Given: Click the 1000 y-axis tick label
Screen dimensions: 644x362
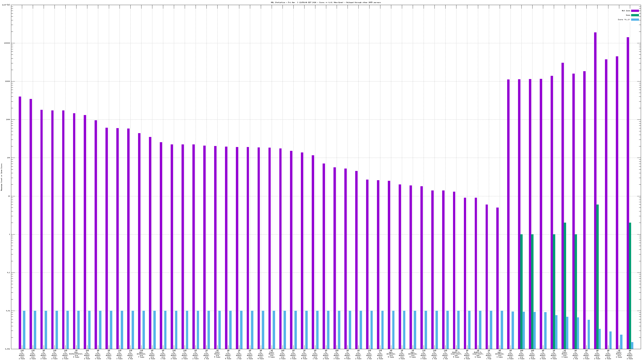Looking at the screenshot, I should (8, 119).
